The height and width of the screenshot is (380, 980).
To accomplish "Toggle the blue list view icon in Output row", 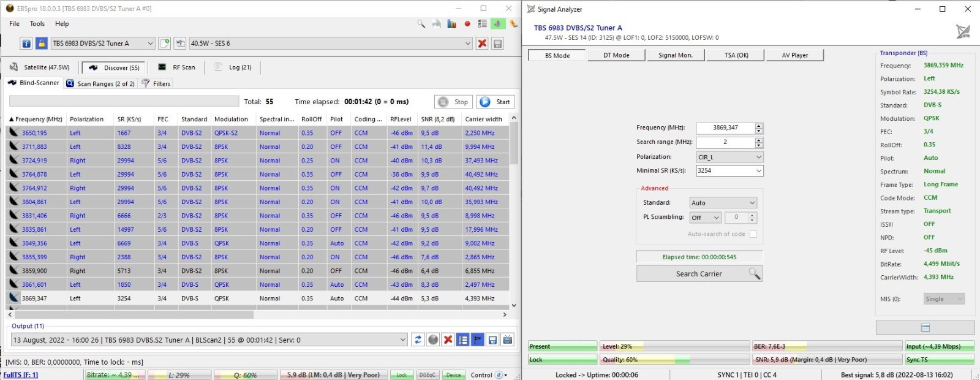I will tap(462, 340).
